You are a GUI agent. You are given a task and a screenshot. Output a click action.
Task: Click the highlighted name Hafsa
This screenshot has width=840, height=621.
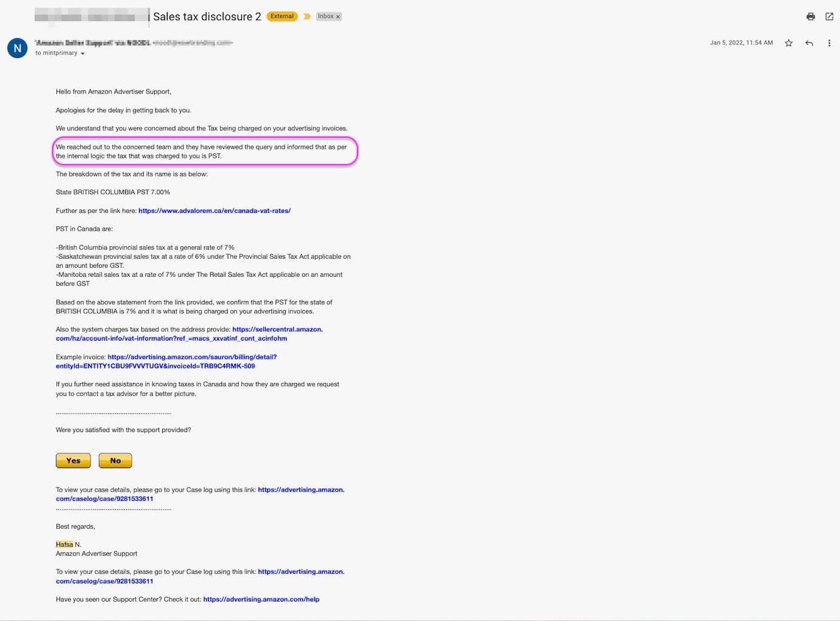(x=64, y=545)
